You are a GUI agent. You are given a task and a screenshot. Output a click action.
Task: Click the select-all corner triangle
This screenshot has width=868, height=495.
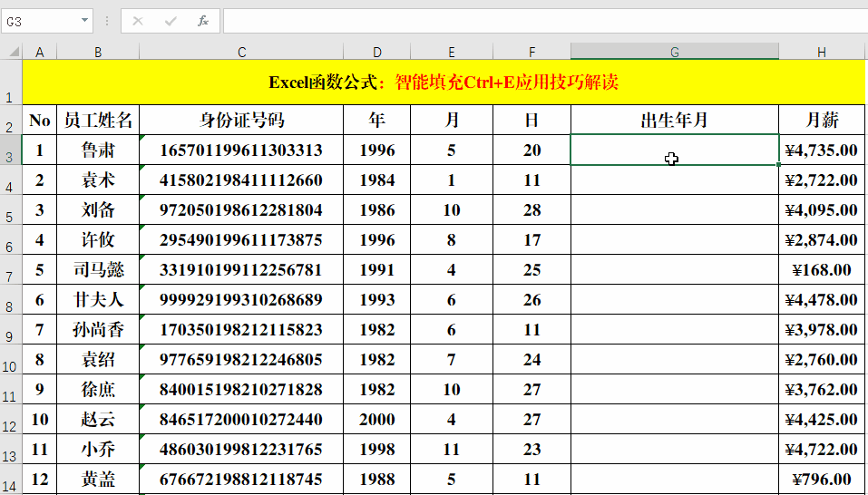click(14, 53)
